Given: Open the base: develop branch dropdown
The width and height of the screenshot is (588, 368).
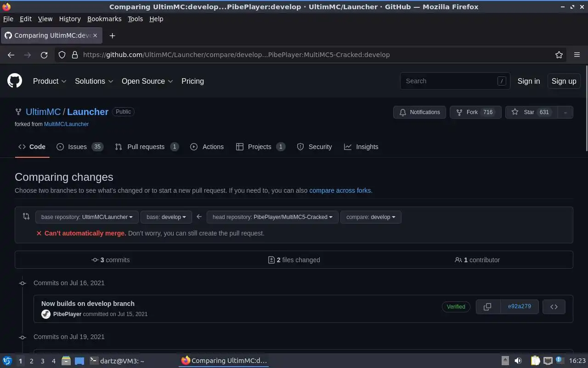Looking at the screenshot, I should click(166, 217).
